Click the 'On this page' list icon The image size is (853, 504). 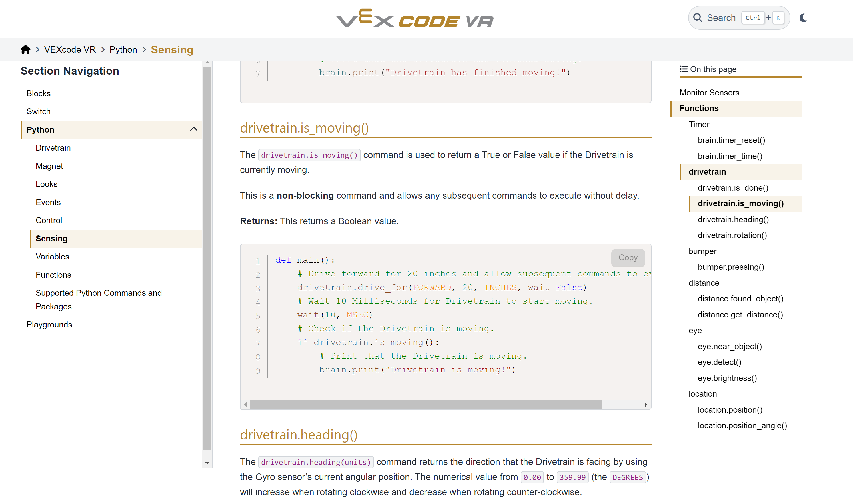tap(683, 69)
